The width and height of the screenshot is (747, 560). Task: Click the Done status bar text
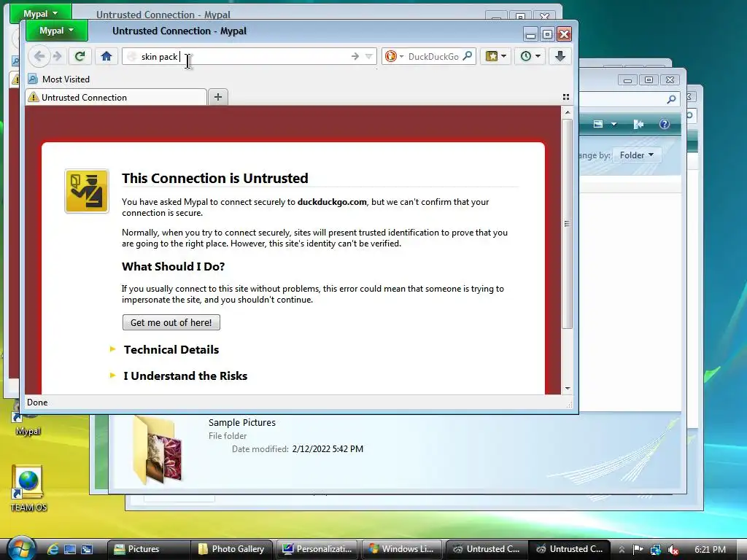[x=37, y=402]
